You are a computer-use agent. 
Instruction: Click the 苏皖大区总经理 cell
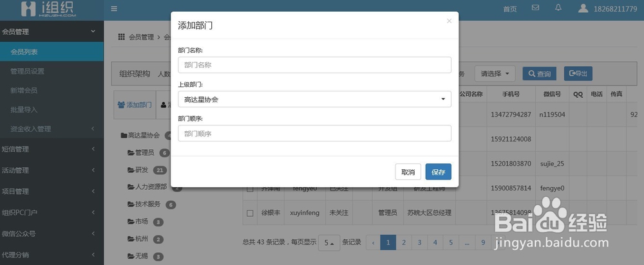click(x=429, y=213)
